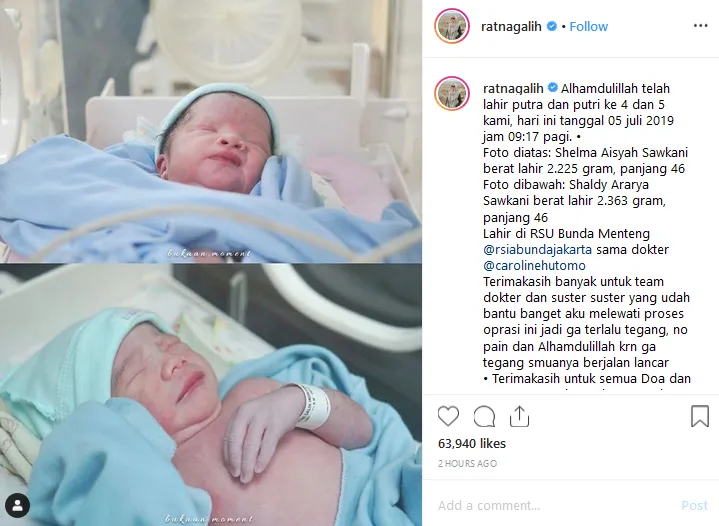Submit the comment with the Post button
The width and height of the screenshot is (719, 526).
coord(694,505)
